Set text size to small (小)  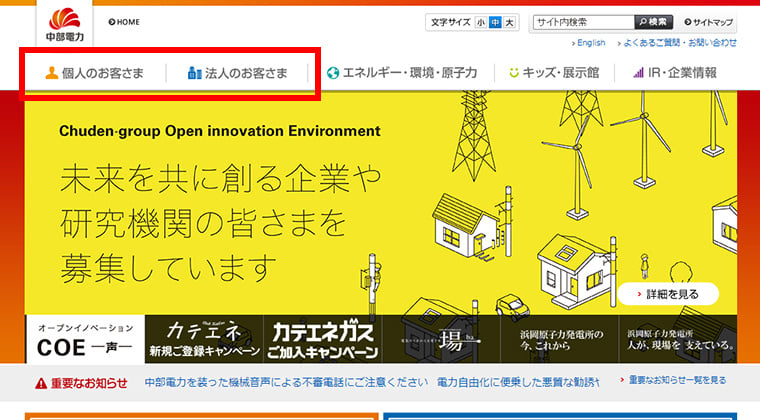click(x=480, y=22)
